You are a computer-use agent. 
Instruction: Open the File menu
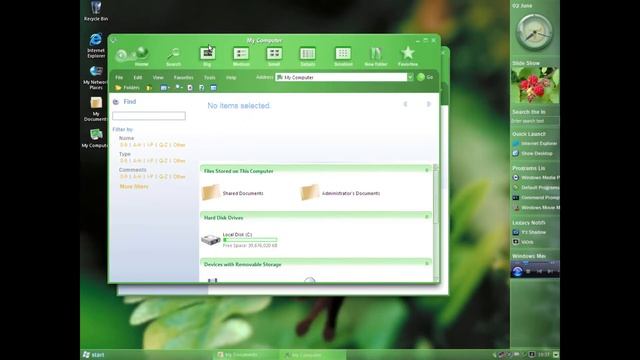(x=119, y=78)
